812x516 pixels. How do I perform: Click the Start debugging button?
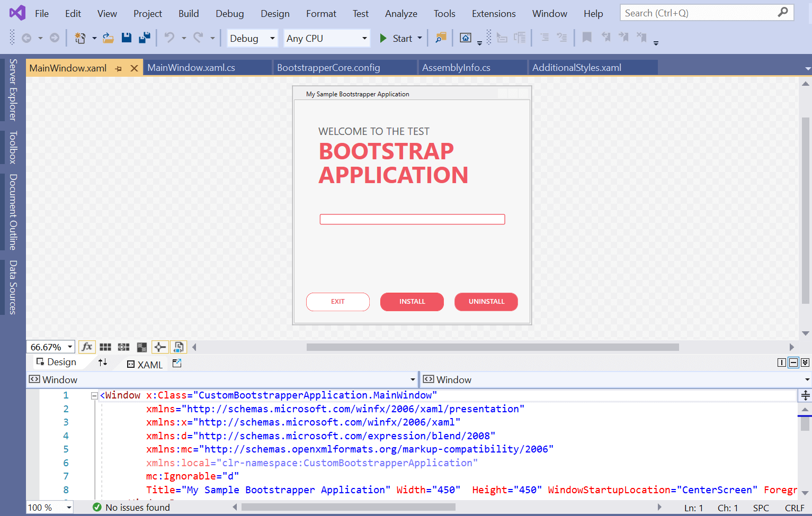point(396,38)
